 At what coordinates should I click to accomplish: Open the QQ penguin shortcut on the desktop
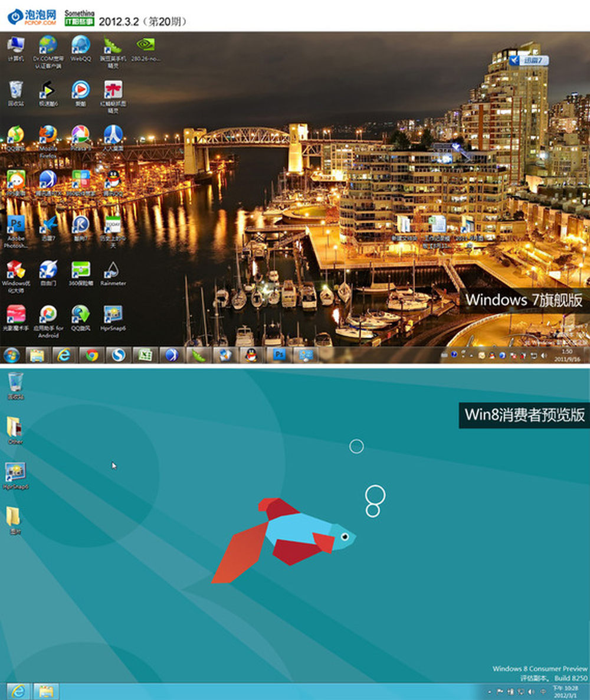pos(113,183)
